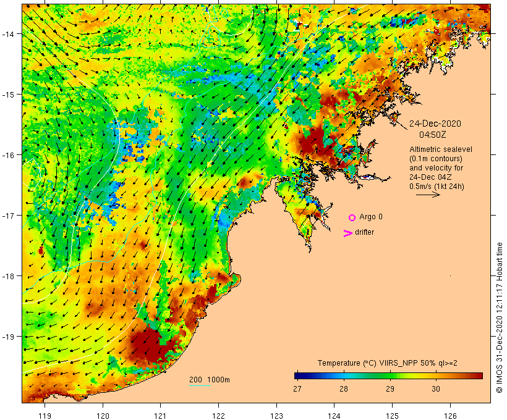507x420 pixels.
Task: Click the longitude label 125
Action: [x=392, y=416]
